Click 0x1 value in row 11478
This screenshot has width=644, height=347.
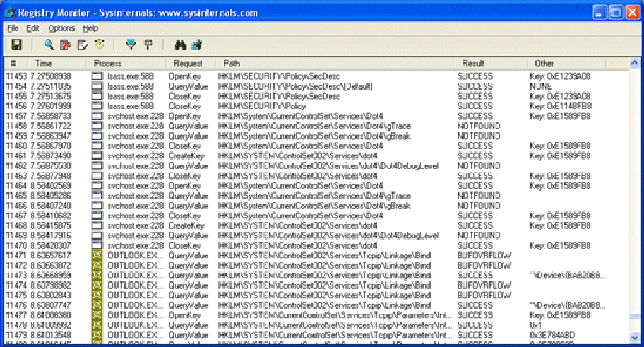pos(535,326)
